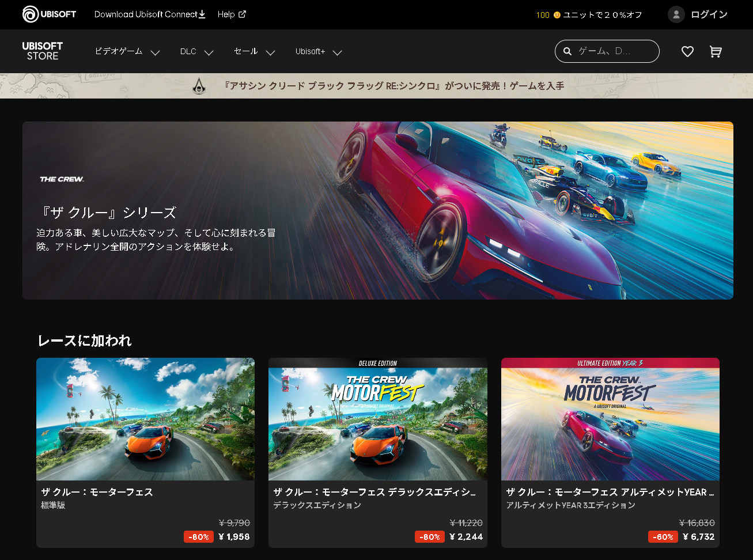Viewport: 753px width, 560px height.
Task: Click title ザ クルー：モーターフェス standard
Action: coord(97,492)
